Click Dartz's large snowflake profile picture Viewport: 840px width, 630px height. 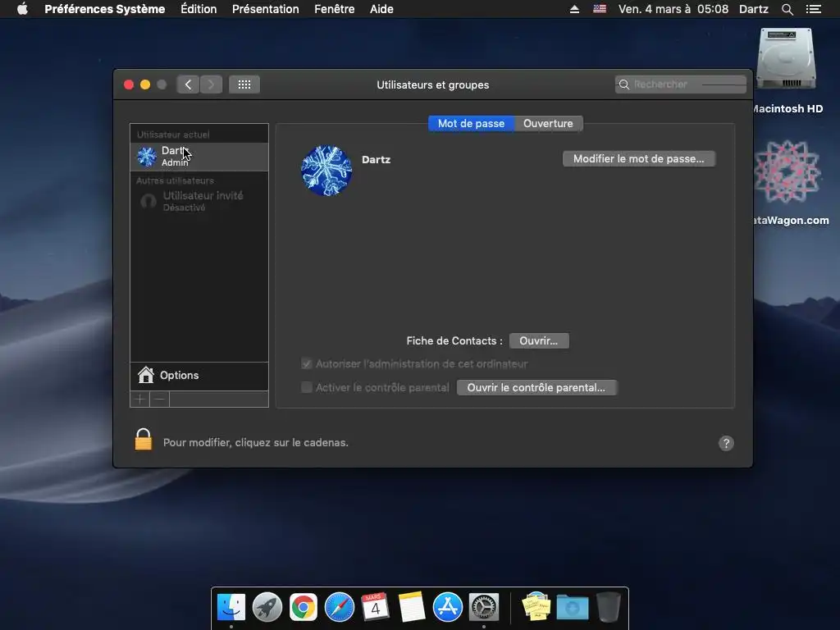point(326,171)
